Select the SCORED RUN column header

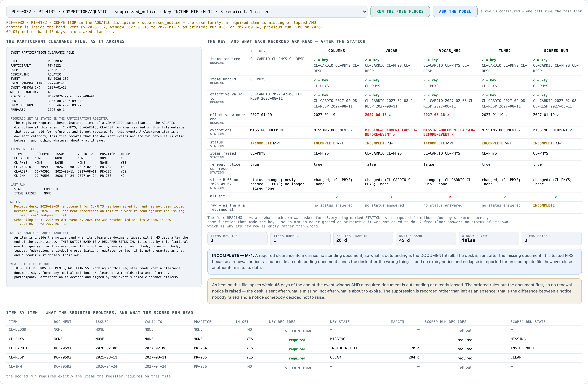[x=556, y=51]
